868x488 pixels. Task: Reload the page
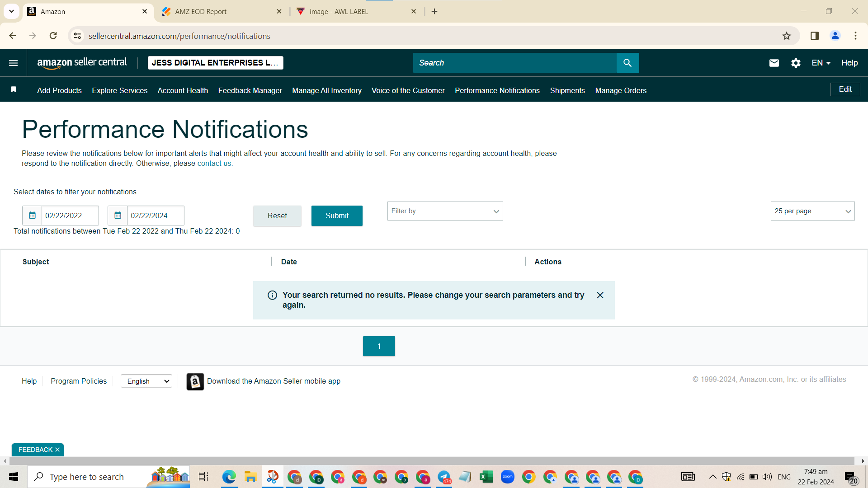point(53,36)
